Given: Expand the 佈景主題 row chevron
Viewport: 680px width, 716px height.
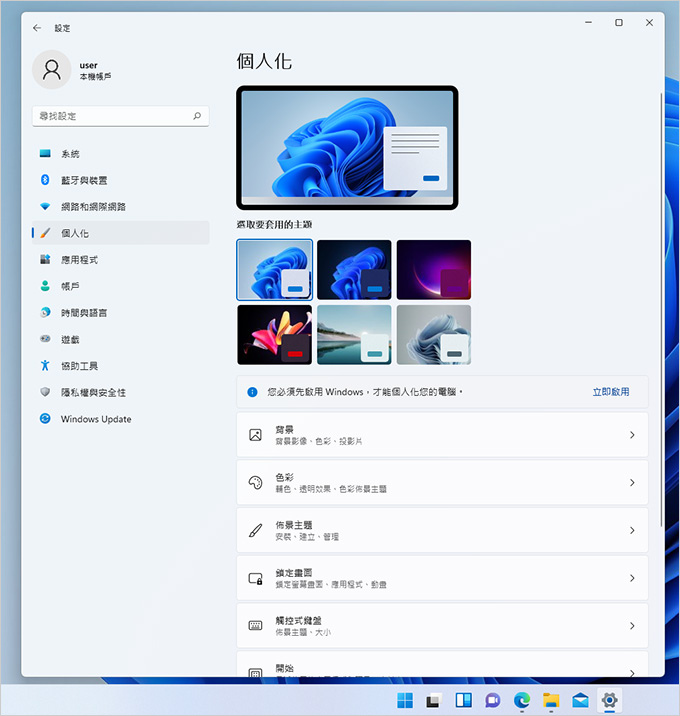Looking at the screenshot, I should (x=632, y=530).
